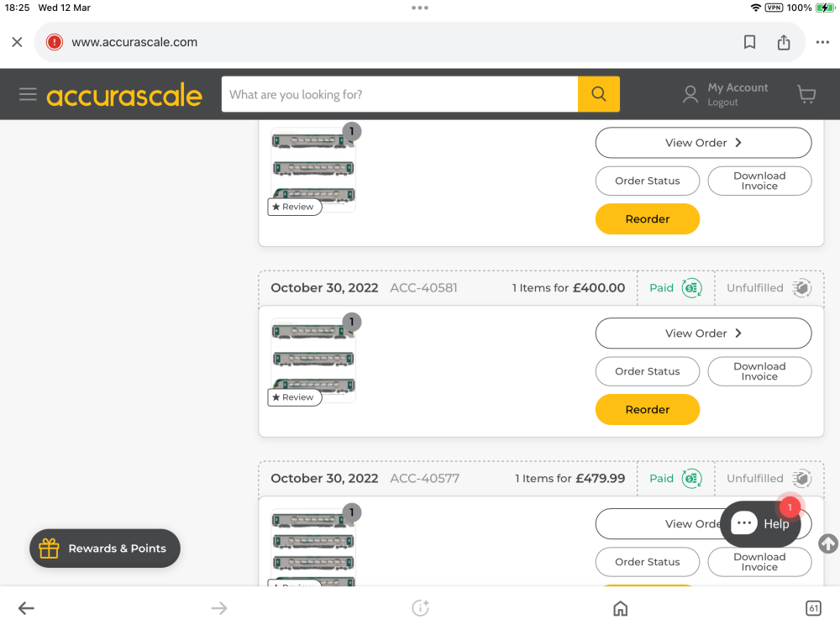
Task: Tap the browser bookmark icon
Action: tap(749, 42)
